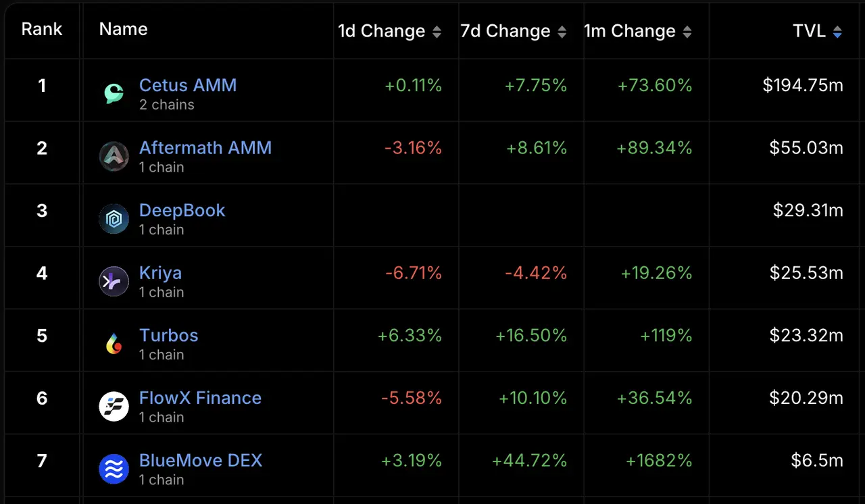
Task: Open the BlueMove DEX link
Action: pos(201,460)
